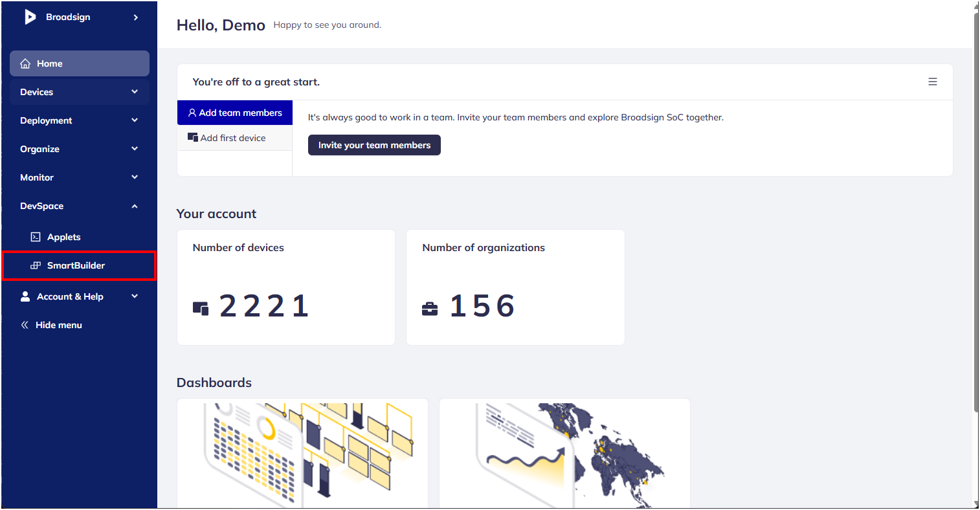Select the Add team members tab

(x=235, y=113)
